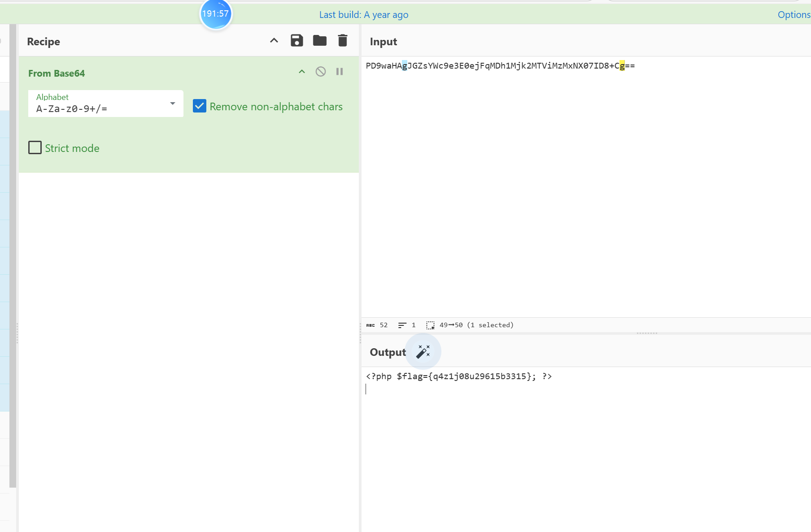811x532 pixels.
Task: Disable the From Base64 operation
Action: pos(320,72)
